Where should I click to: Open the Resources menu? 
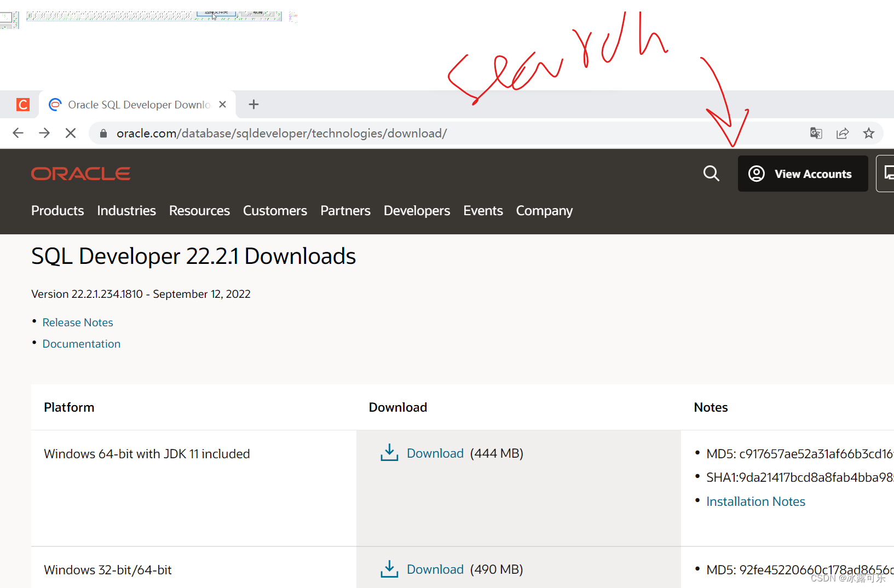pos(199,211)
